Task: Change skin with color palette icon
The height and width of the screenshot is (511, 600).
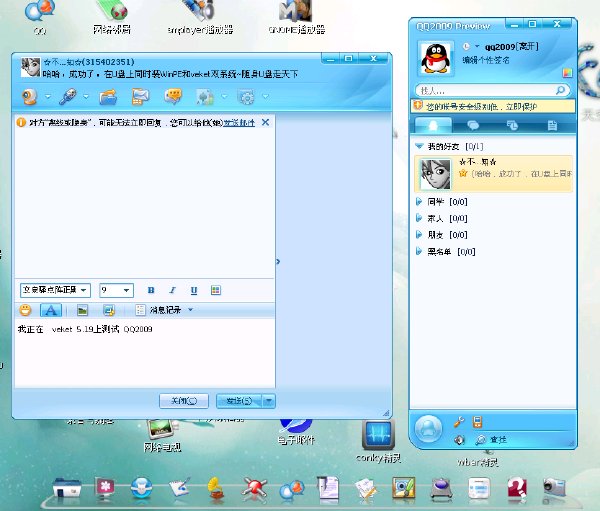Action: (567, 73)
